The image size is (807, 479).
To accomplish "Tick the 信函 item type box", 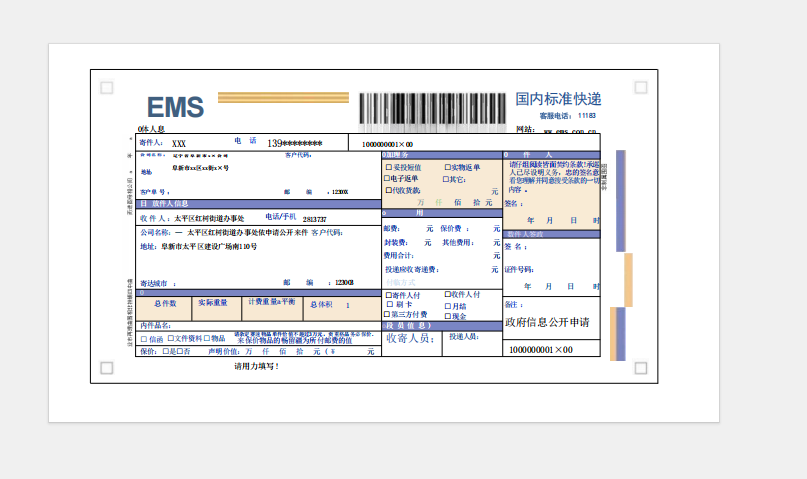I will pyautogui.click(x=144, y=339).
